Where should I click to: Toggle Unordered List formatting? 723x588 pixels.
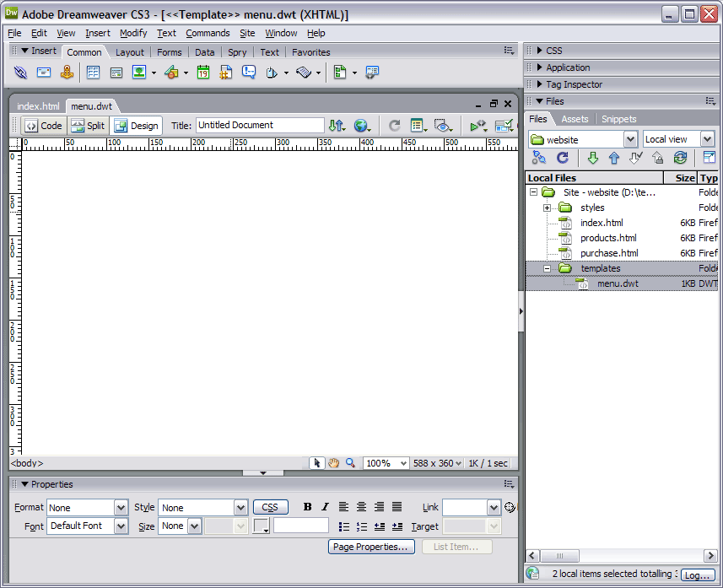344,526
